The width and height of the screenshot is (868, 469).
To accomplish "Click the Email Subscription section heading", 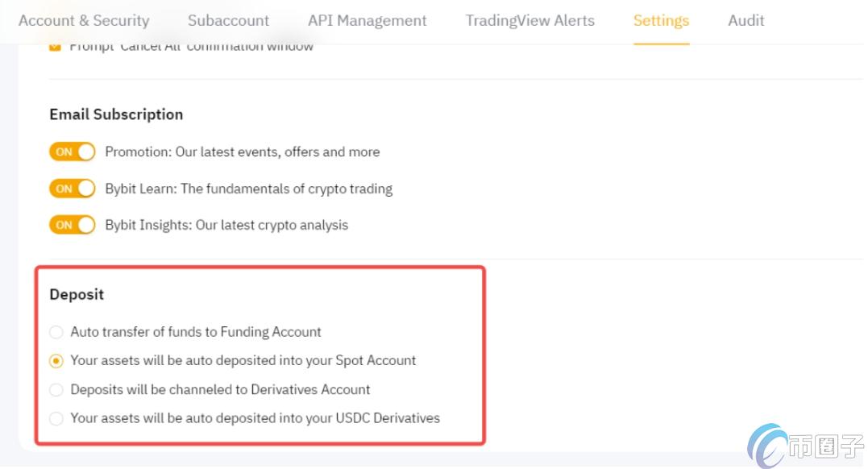I will coord(116,114).
